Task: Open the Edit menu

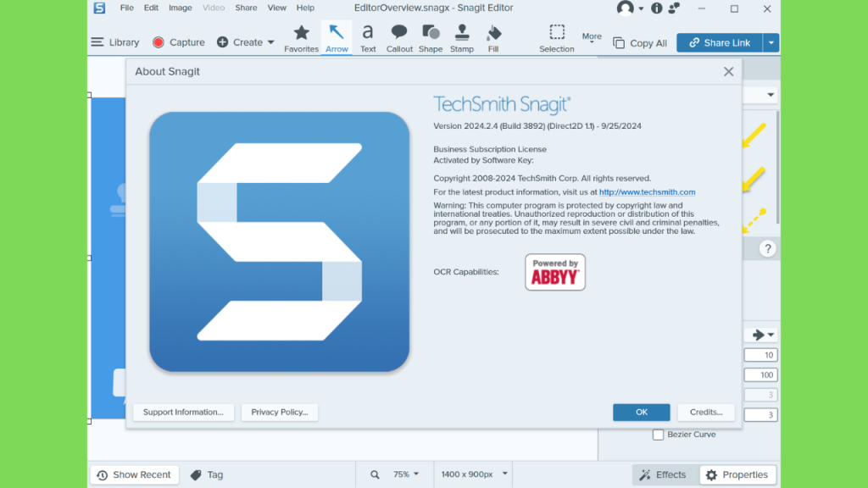Action: pyautogui.click(x=151, y=8)
